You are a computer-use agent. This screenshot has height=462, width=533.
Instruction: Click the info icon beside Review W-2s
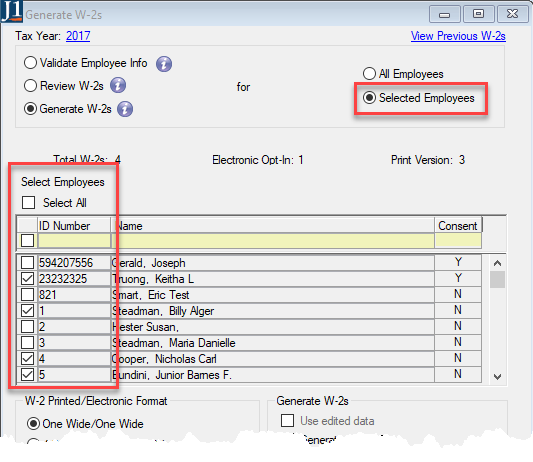118,85
